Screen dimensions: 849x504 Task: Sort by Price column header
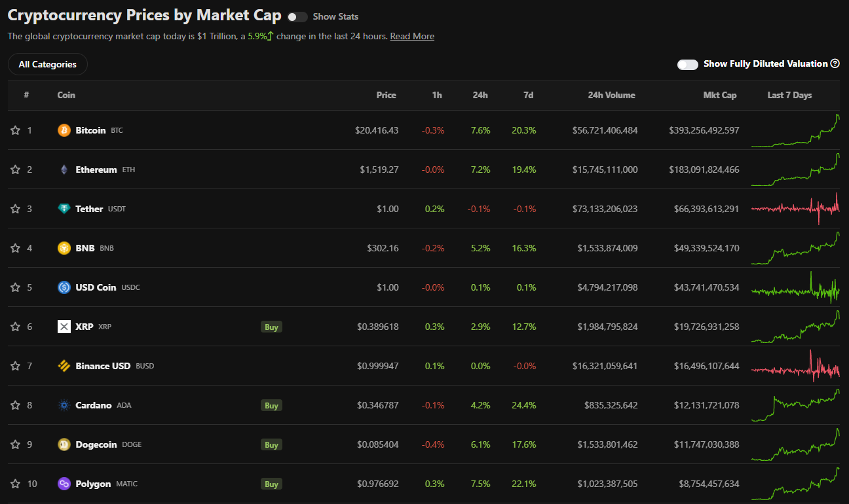pos(387,95)
